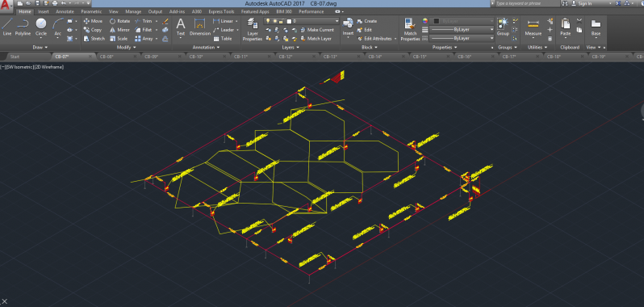Switch to the Parametric tab
Screen dimensions: 644x307
point(91,11)
